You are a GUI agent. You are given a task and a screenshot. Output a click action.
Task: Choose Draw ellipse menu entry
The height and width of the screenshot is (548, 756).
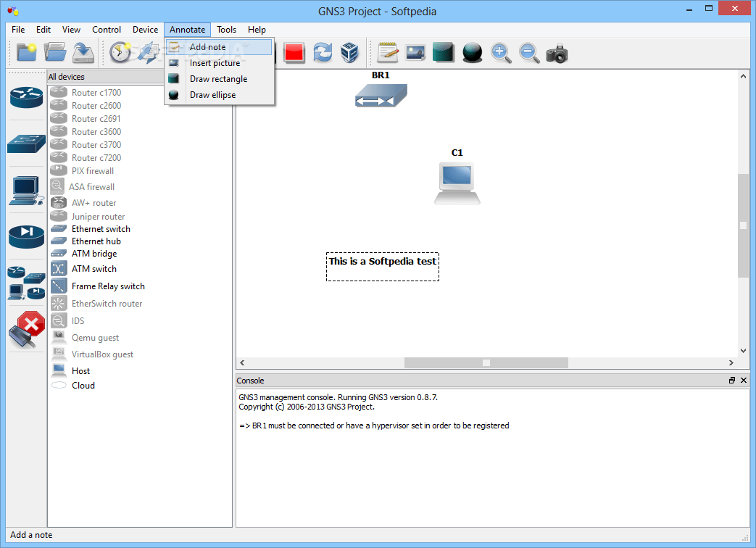pos(220,95)
